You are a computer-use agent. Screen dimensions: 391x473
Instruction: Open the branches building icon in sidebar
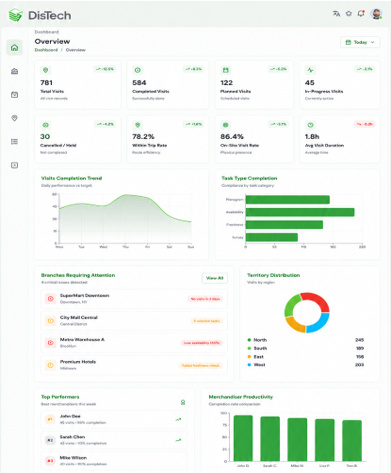14,71
